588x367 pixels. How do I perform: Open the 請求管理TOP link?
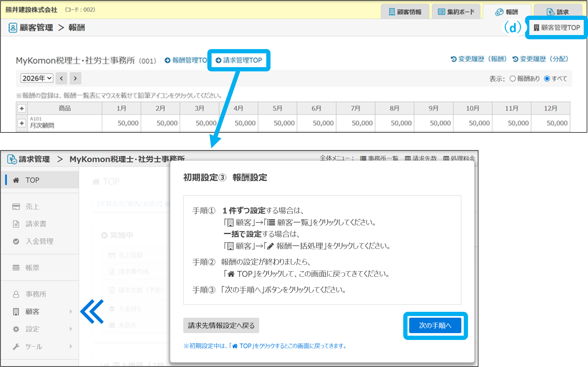(239, 60)
